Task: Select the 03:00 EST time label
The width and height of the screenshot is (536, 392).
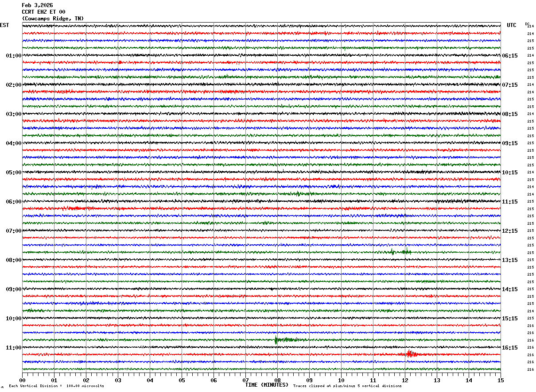Action: coord(14,114)
